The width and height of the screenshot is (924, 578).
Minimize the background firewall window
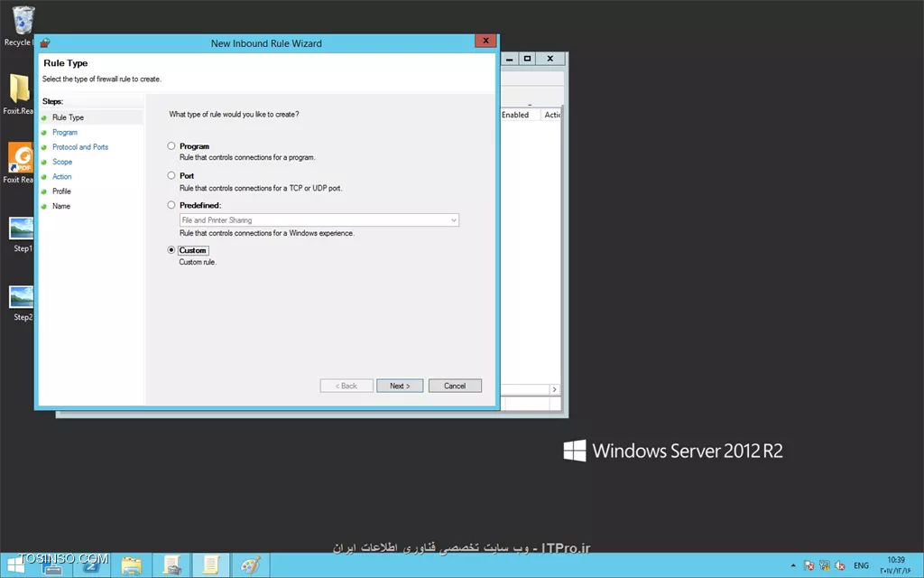(x=509, y=59)
